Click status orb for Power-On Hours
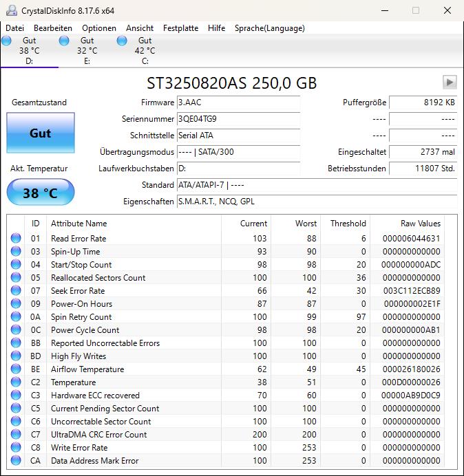 16,303
